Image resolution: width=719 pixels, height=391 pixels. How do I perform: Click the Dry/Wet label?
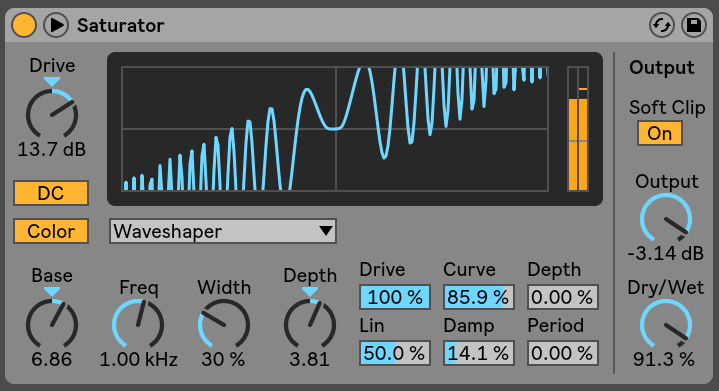(666, 288)
